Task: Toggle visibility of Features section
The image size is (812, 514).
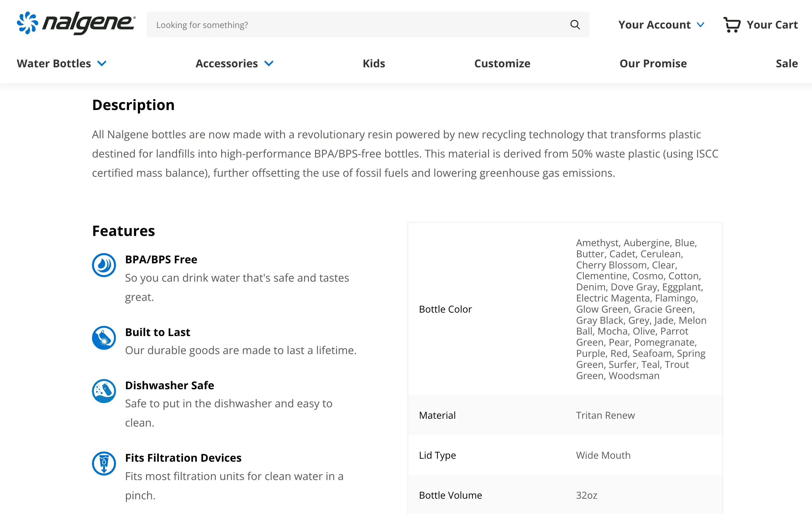Action: [x=123, y=230]
